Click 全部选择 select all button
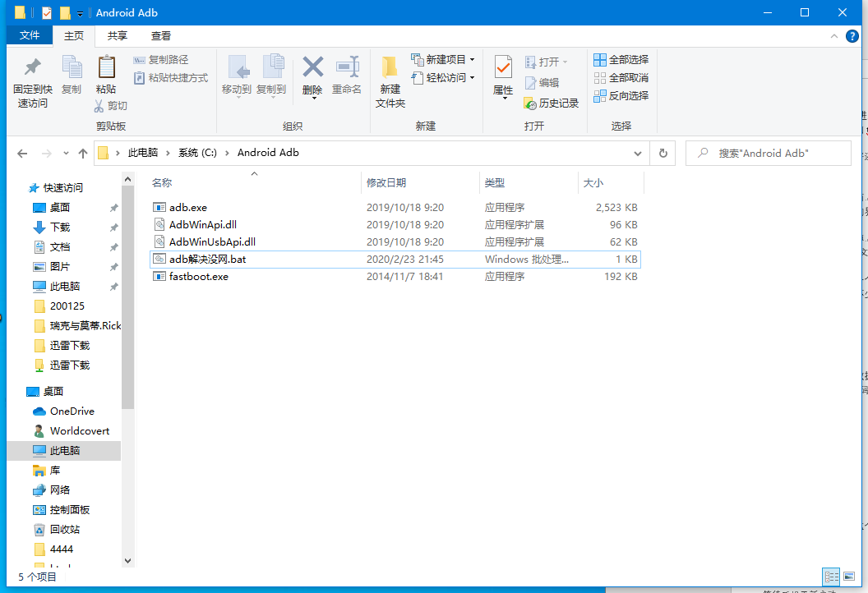868x593 pixels. 621,60
